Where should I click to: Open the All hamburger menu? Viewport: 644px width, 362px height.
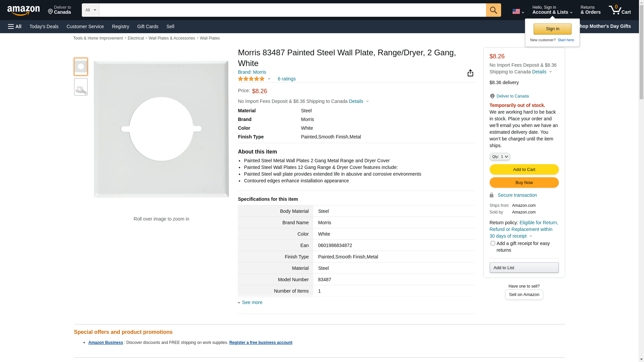click(x=15, y=26)
